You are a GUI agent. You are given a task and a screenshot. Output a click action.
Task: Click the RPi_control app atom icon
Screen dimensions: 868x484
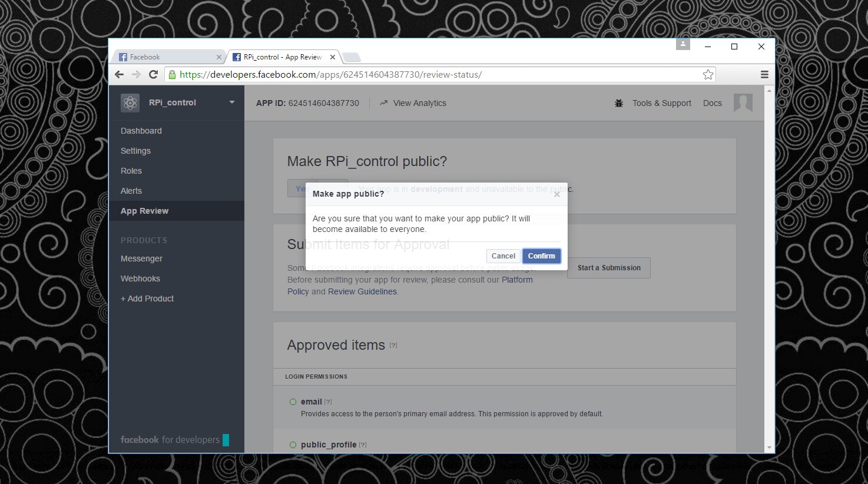pyautogui.click(x=130, y=103)
